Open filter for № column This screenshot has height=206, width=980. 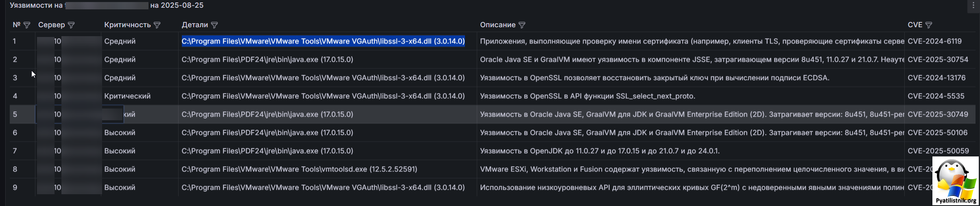pos(27,25)
